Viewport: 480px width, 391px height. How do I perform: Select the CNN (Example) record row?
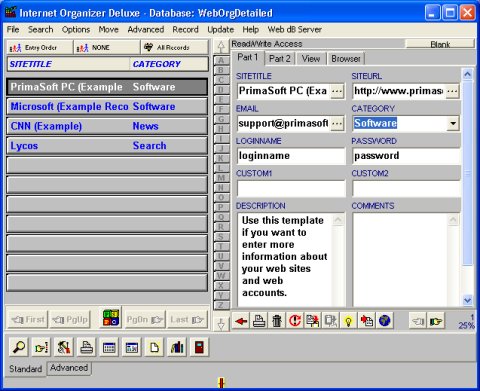click(x=107, y=126)
